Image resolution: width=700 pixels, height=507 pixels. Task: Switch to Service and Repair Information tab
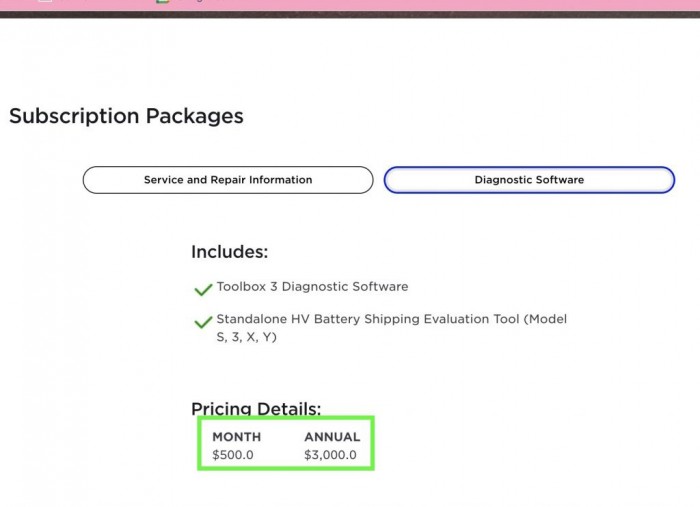point(228,180)
